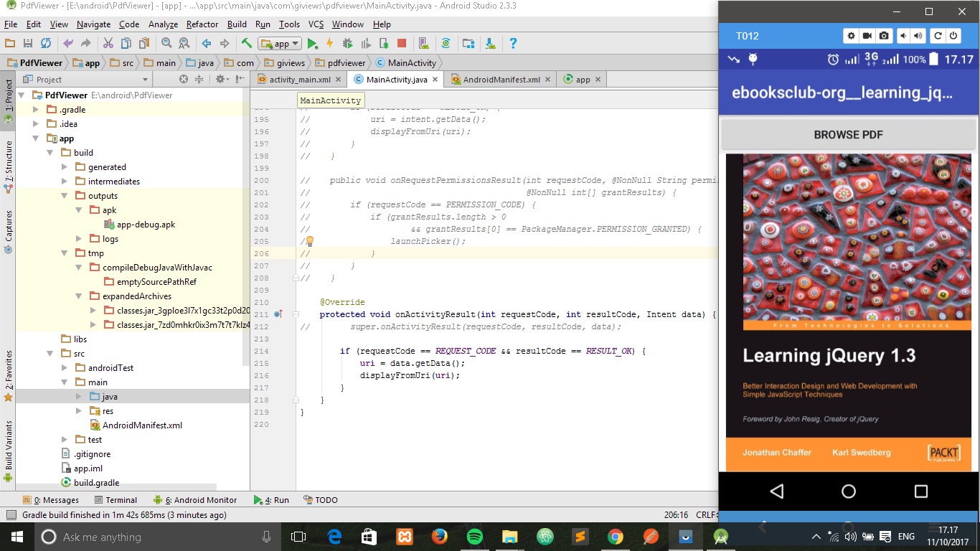Screen dimensions: 980x551
Task: Collapse all in the Project panel
Action: (x=201, y=79)
